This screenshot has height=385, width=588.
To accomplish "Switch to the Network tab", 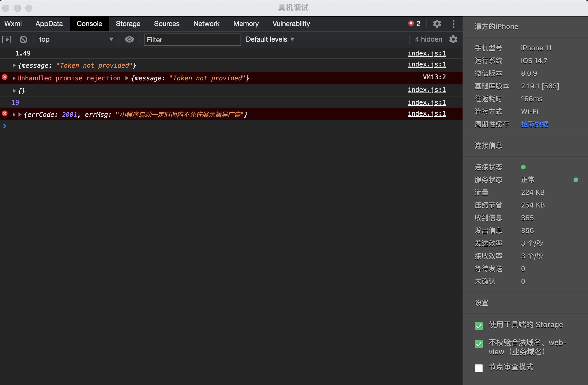I will pyautogui.click(x=206, y=24).
